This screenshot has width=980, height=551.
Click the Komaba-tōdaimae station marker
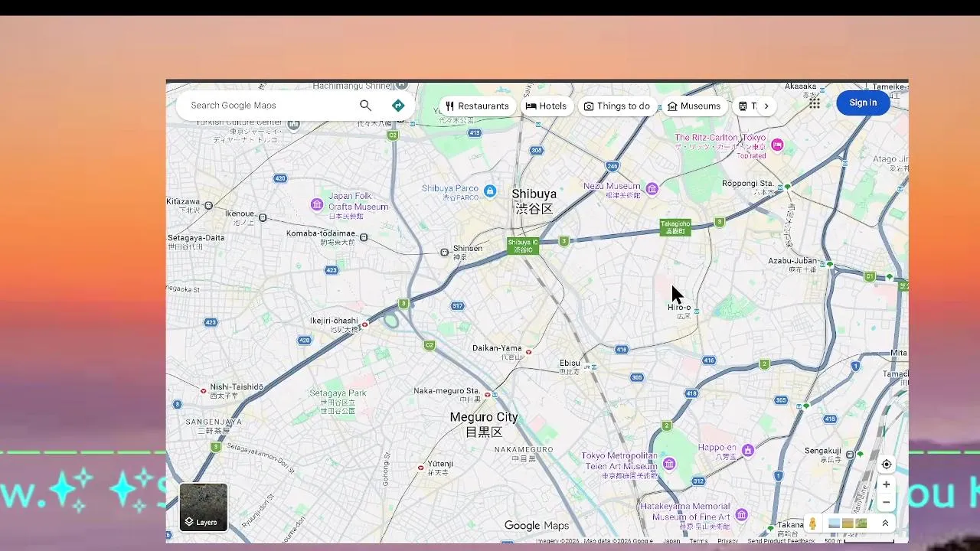[x=364, y=237]
